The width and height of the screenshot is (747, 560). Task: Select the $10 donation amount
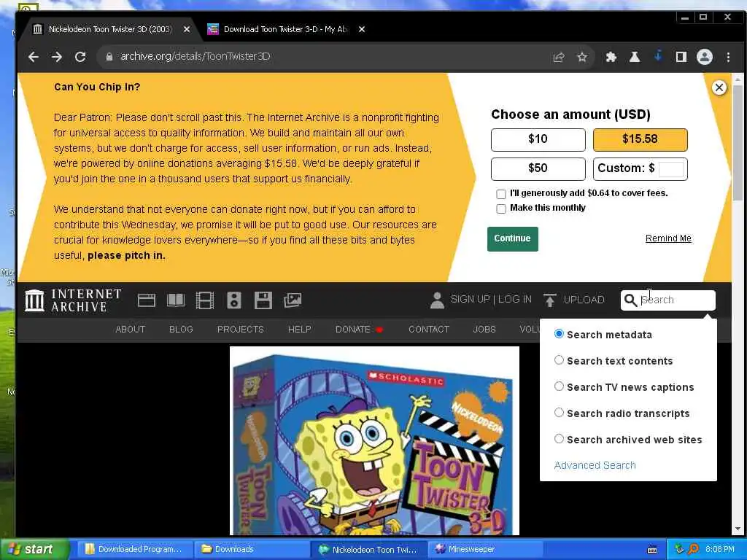538,139
